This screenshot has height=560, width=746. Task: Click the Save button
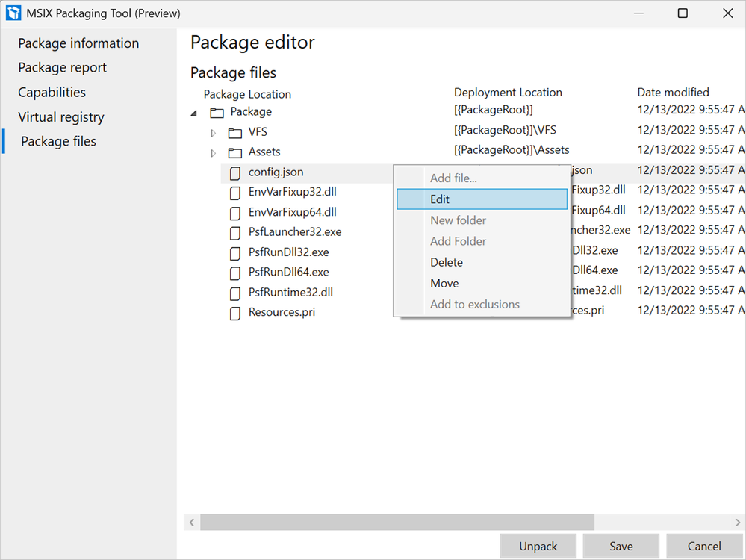click(x=621, y=546)
